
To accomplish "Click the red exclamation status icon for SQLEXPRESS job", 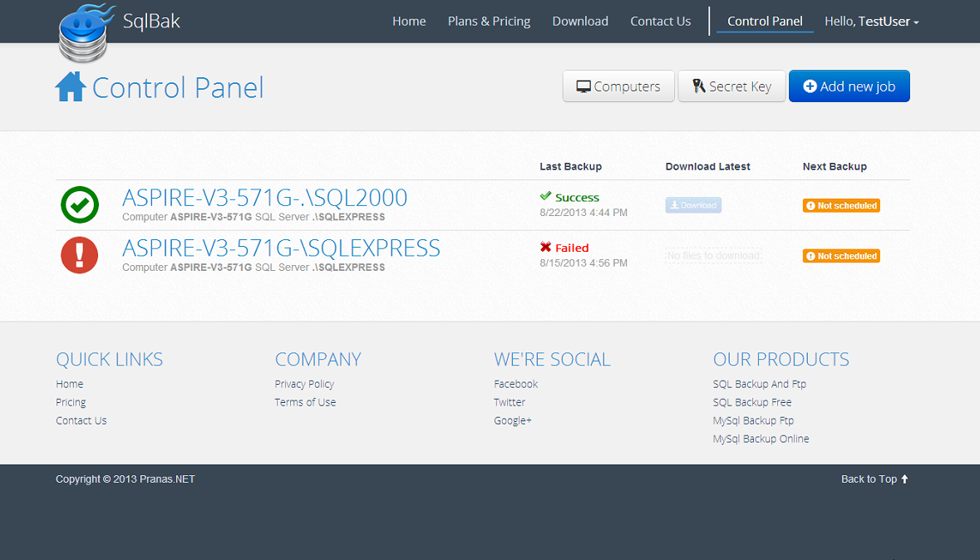I will 79,255.
